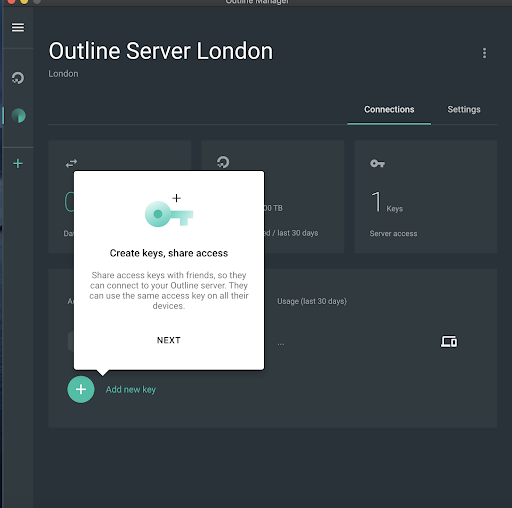Switch to the Connections tab
The height and width of the screenshot is (508, 512).
[x=389, y=109]
